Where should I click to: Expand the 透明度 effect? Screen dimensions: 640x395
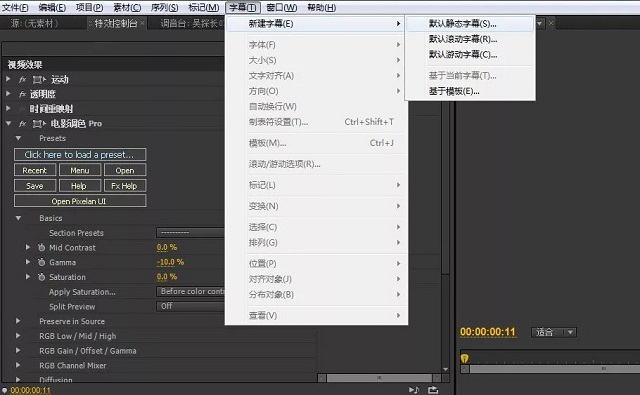click(x=8, y=93)
